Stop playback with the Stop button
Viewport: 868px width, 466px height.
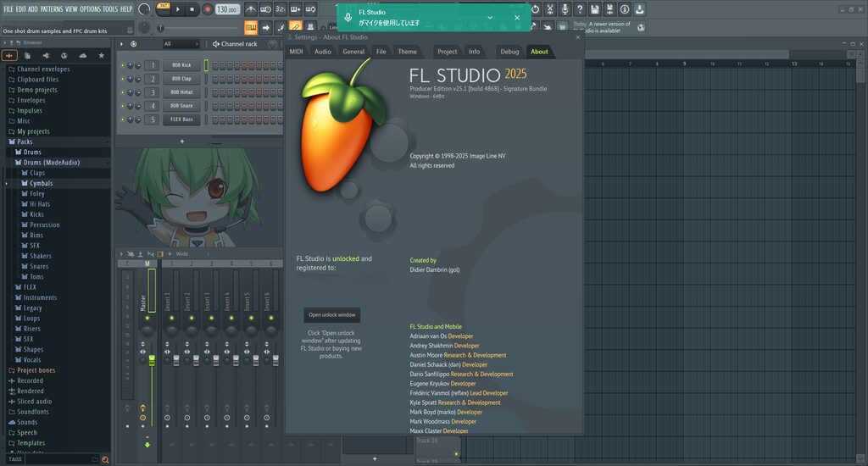pos(192,9)
